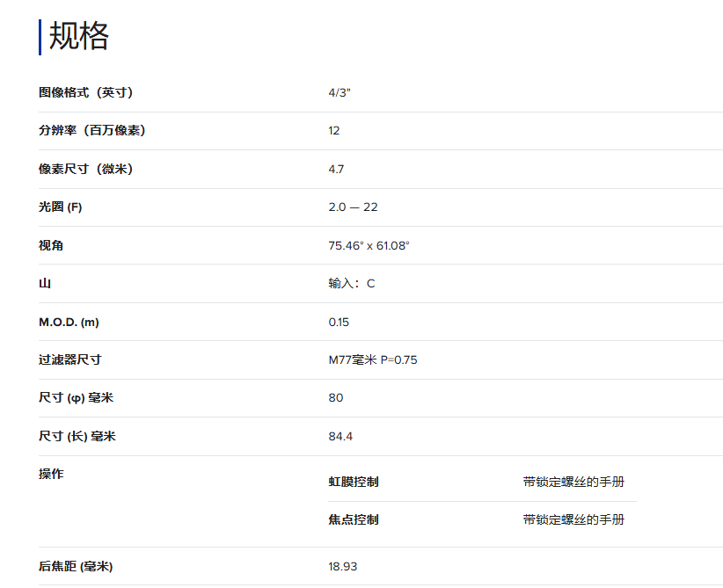This screenshot has height=588, width=723.
Task: Select the 虹膜控制 sub-label
Action: tap(354, 482)
